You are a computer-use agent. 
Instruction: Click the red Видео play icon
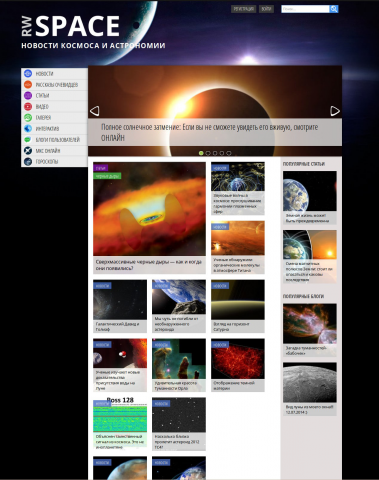[28, 106]
